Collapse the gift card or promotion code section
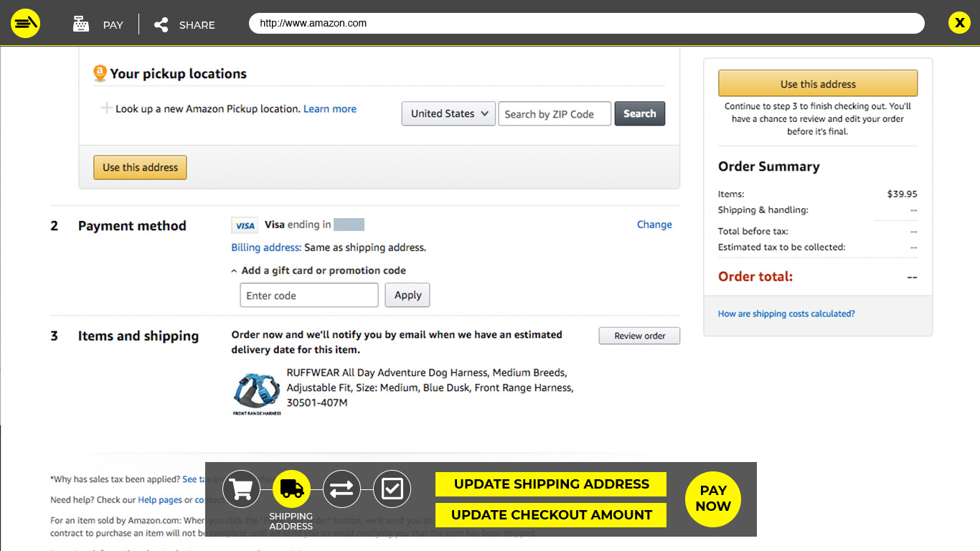Image resolution: width=980 pixels, height=551 pixels. point(234,271)
